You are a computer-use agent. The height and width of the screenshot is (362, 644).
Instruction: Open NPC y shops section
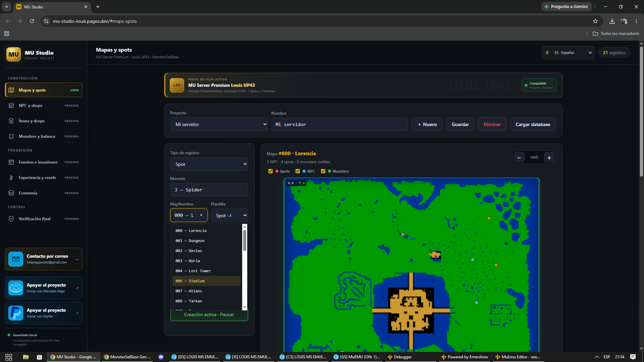(x=44, y=106)
